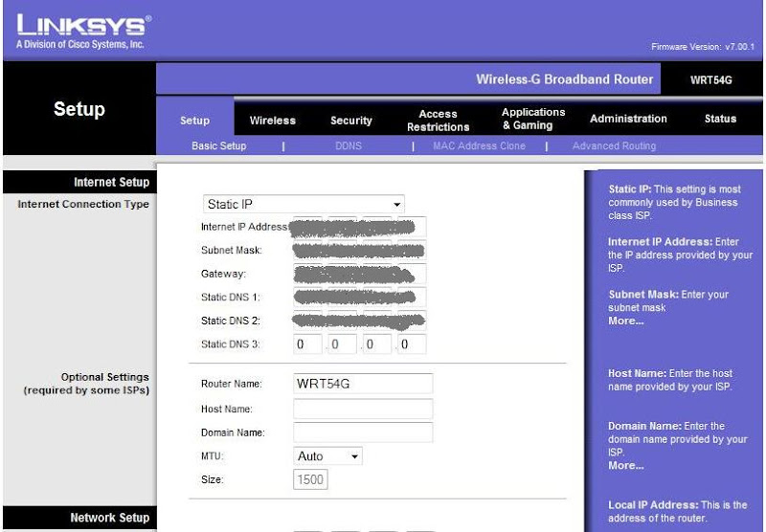Go to Applications & Gaming tab
The height and width of the screenshot is (532, 766).
(533, 119)
